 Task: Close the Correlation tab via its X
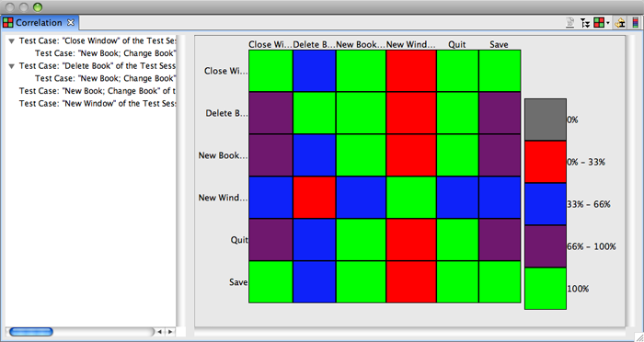pos(71,23)
